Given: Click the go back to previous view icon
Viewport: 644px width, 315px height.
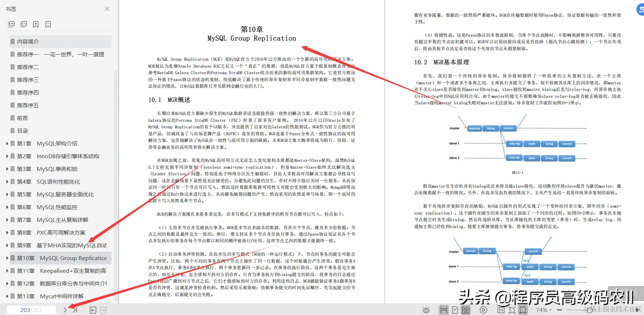Looking at the screenshot, I should tap(93, 310).
